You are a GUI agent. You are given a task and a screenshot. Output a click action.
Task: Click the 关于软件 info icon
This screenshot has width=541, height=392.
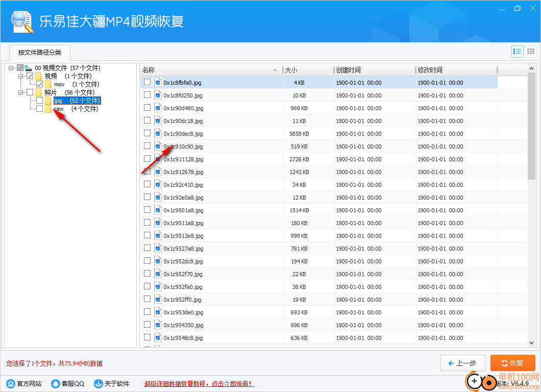point(99,383)
